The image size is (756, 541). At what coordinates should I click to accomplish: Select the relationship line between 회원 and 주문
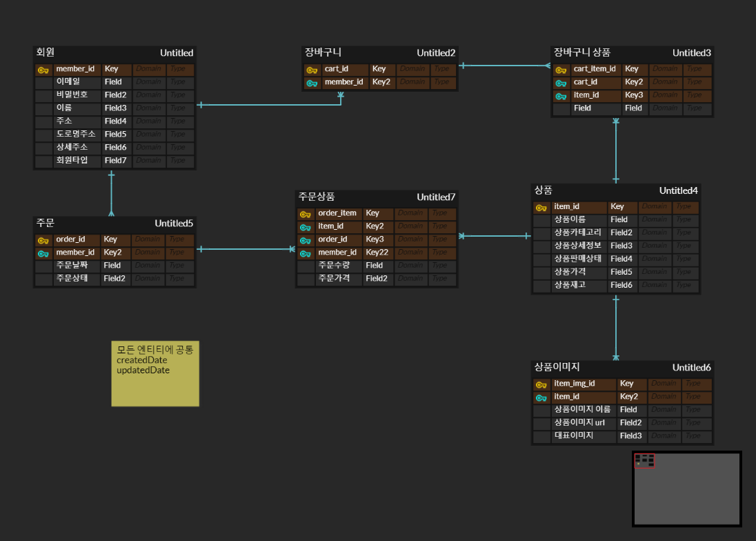pos(111,194)
